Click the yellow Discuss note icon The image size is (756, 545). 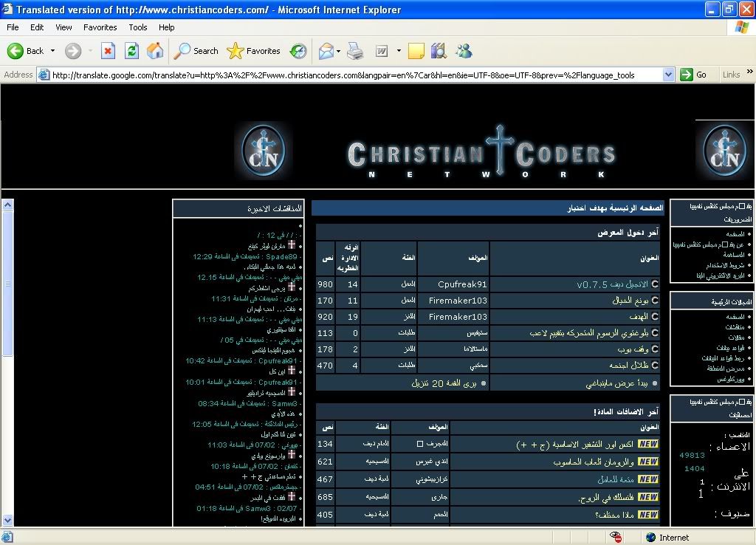click(x=416, y=51)
